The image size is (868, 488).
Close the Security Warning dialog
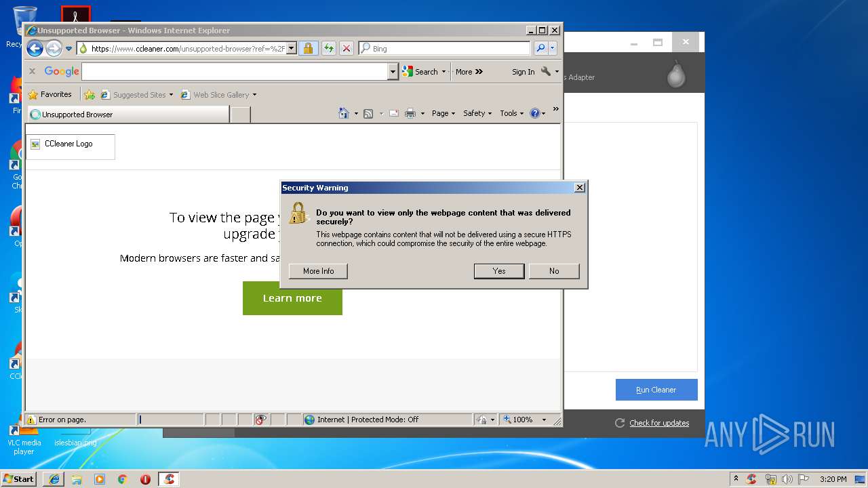pos(579,188)
